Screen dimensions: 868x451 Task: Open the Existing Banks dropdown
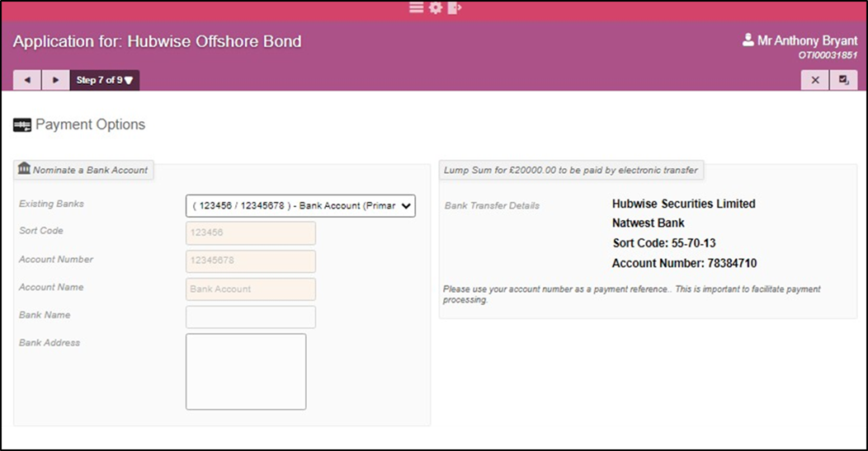click(300, 206)
